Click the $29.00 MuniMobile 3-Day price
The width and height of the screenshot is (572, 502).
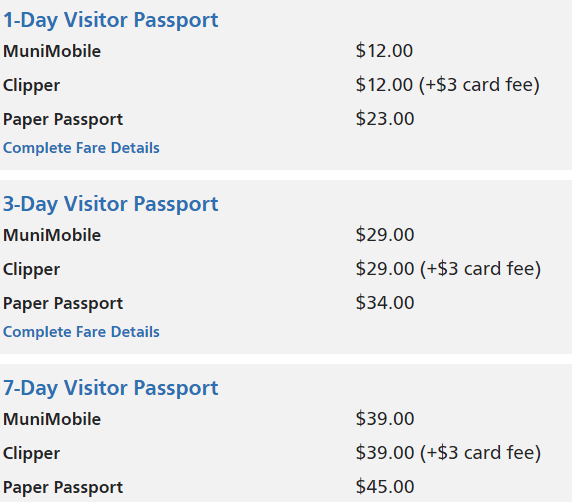[x=385, y=235]
